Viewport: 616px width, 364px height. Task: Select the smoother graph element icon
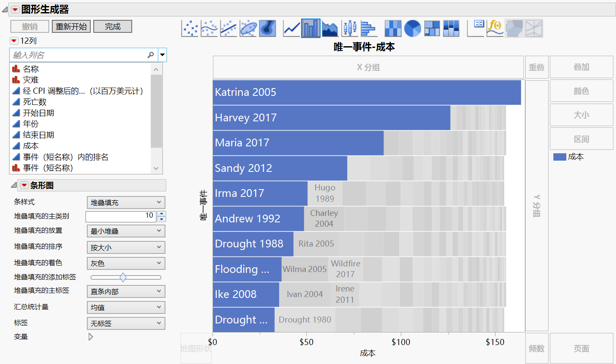point(210,28)
